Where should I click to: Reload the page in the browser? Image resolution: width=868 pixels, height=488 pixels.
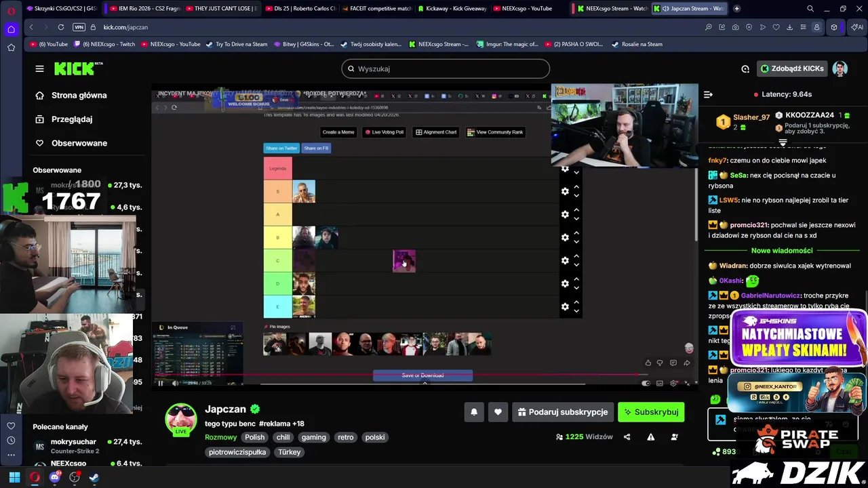pyautogui.click(x=61, y=27)
